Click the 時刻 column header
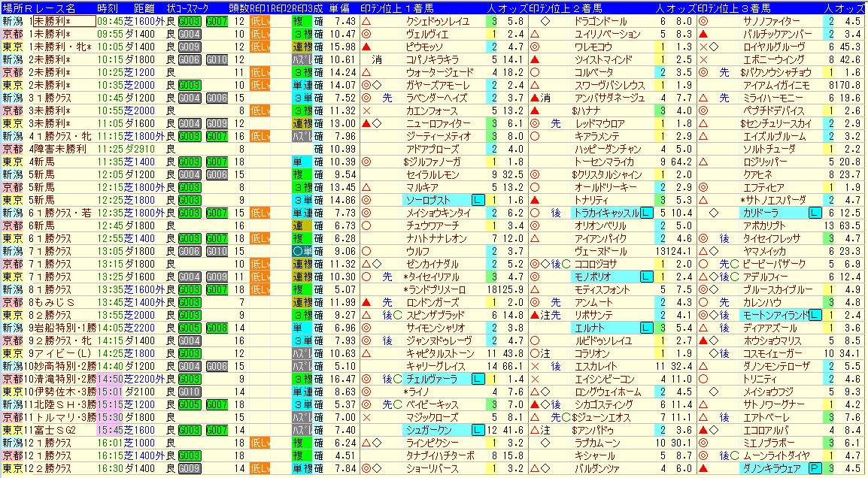Screen dimensions: 868x478 [x=108, y=8]
